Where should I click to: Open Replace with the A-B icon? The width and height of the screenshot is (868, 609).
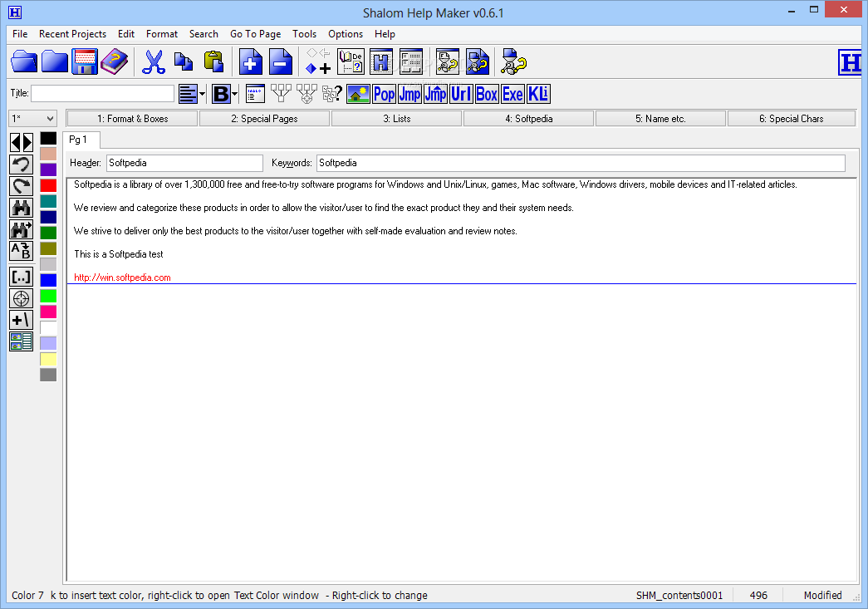coord(21,251)
